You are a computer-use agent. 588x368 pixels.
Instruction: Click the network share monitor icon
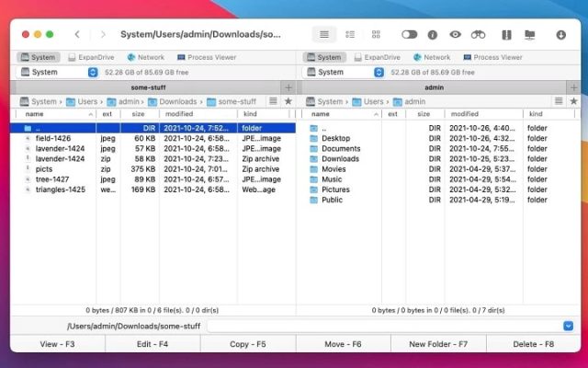click(x=529, y=34)
